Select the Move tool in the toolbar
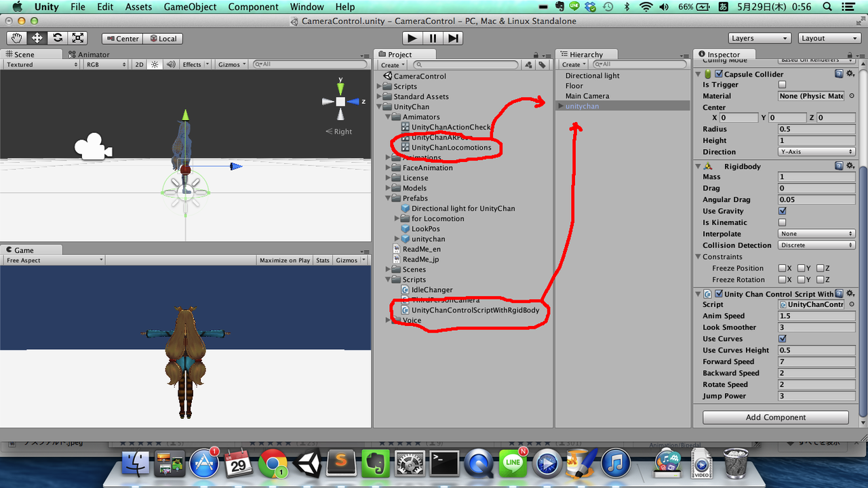868x488 pixels. coord(37,38)
